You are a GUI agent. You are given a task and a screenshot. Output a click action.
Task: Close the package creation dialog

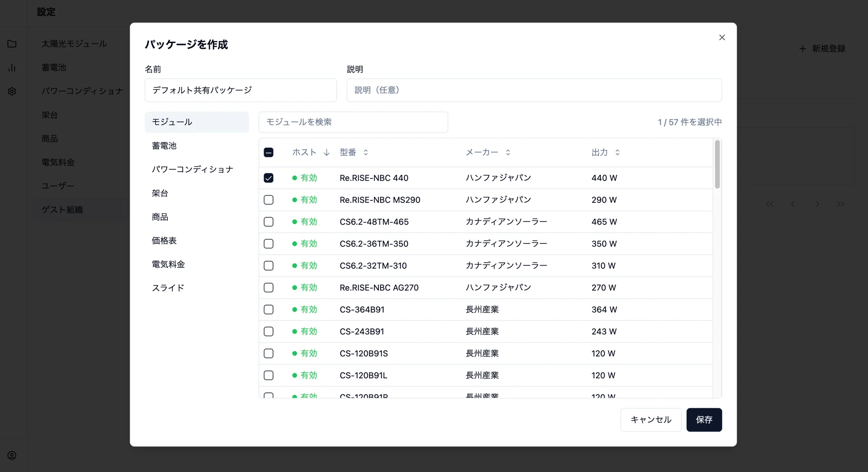[x=722, y=38]
